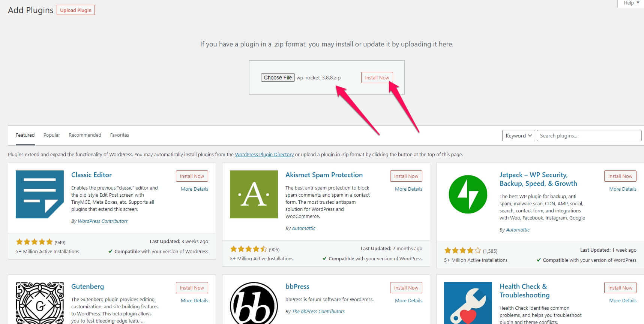Screen dimensions: 644x324
Task: Open More Details for Gutenberg
Action: tap(194, 300)
